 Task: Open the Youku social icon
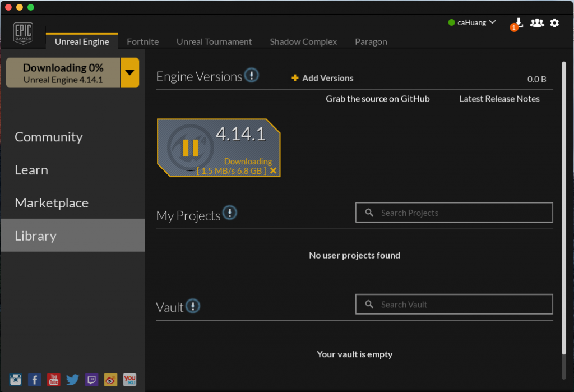129,380
